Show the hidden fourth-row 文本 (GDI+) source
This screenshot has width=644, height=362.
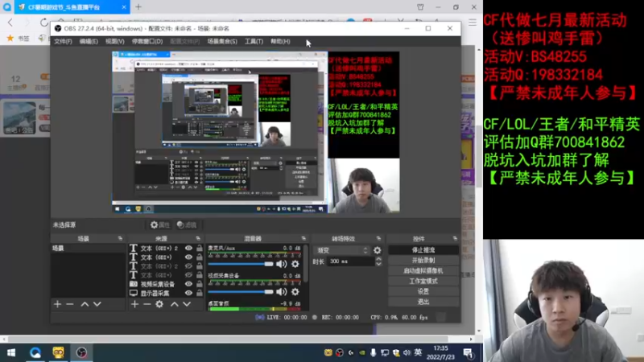(188, 275)
